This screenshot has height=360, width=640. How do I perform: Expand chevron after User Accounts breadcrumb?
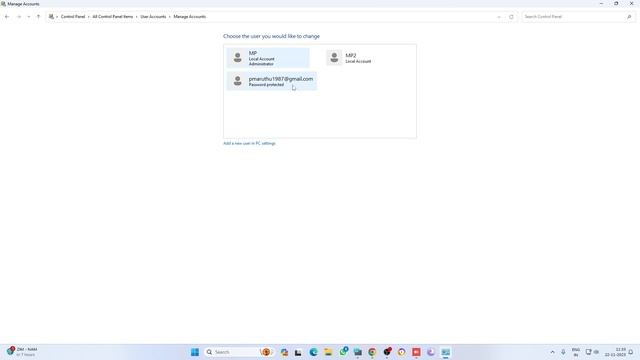click(170, 17)
